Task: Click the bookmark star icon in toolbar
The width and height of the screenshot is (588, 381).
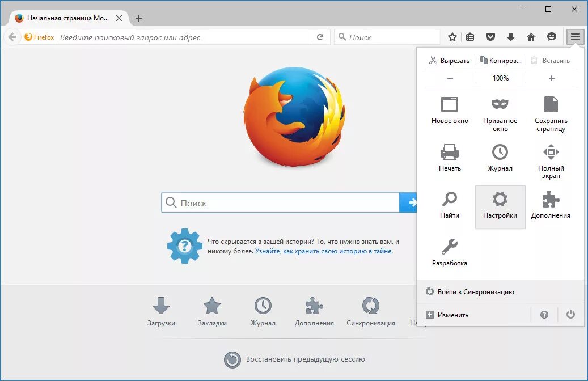Action: [x=452, y=37]
